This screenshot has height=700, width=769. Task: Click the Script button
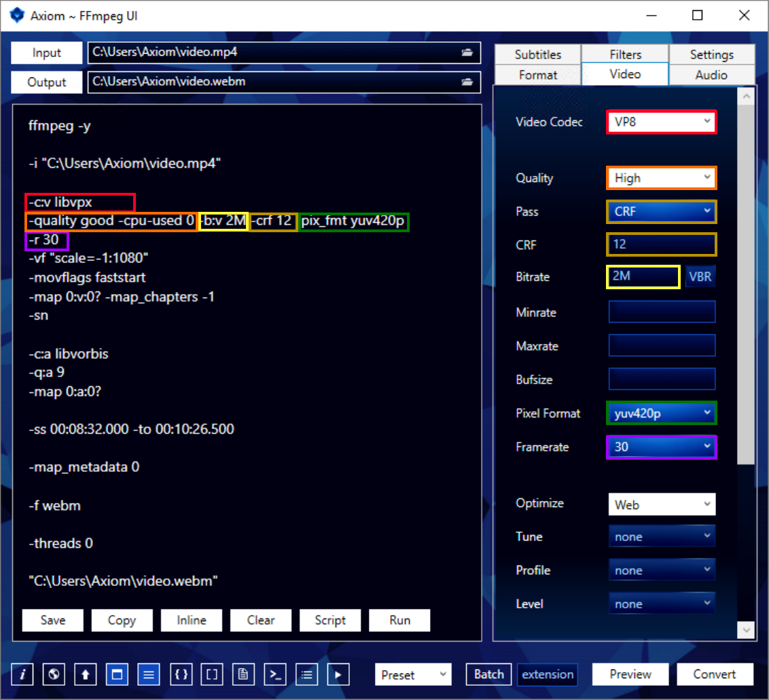(330, 620)
